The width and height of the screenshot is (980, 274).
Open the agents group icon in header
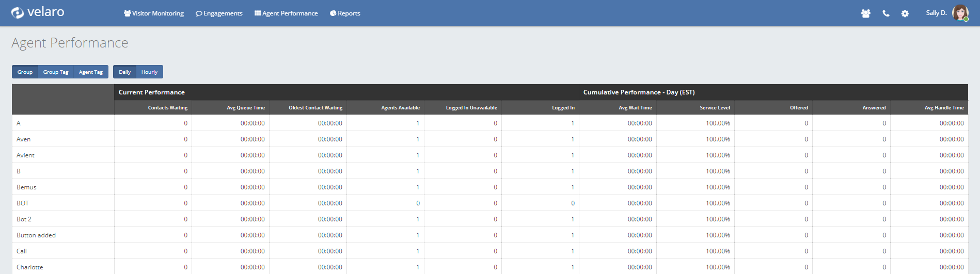pyautogui.click(x=865, y=13)
